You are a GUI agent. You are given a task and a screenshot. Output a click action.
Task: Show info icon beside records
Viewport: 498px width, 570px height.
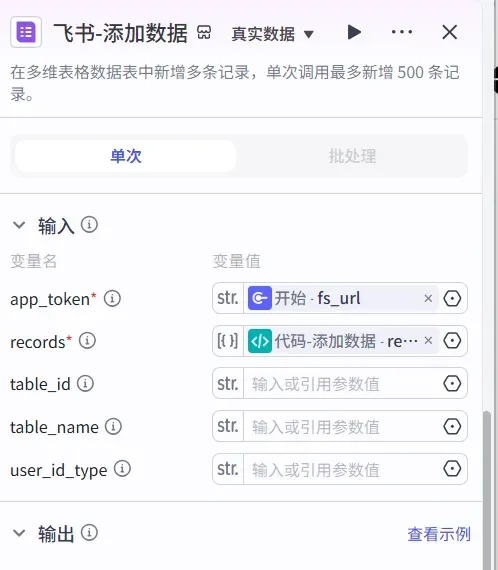87,341
